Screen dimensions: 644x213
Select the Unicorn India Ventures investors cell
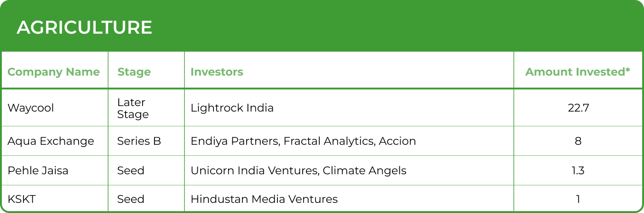(x=299, y=171)
